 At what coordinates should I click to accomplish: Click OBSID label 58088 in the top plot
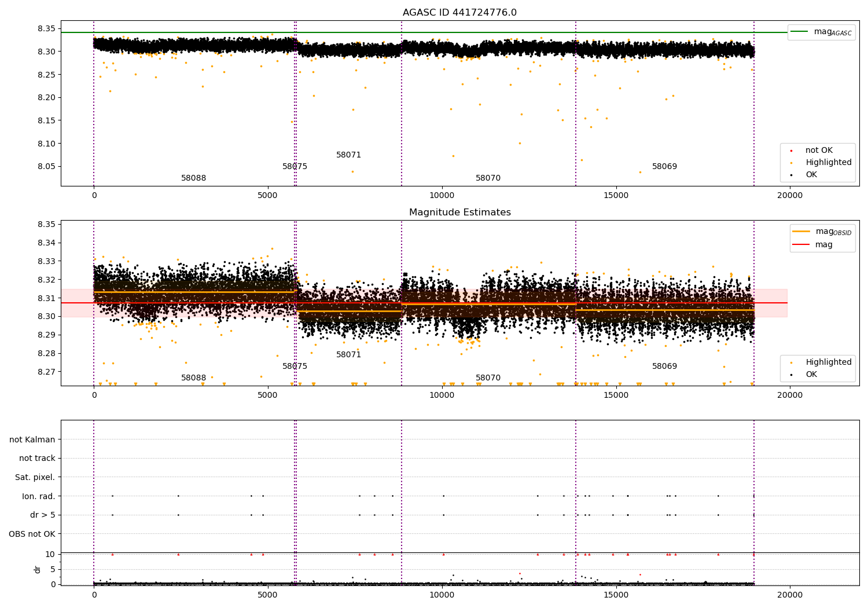193,178
